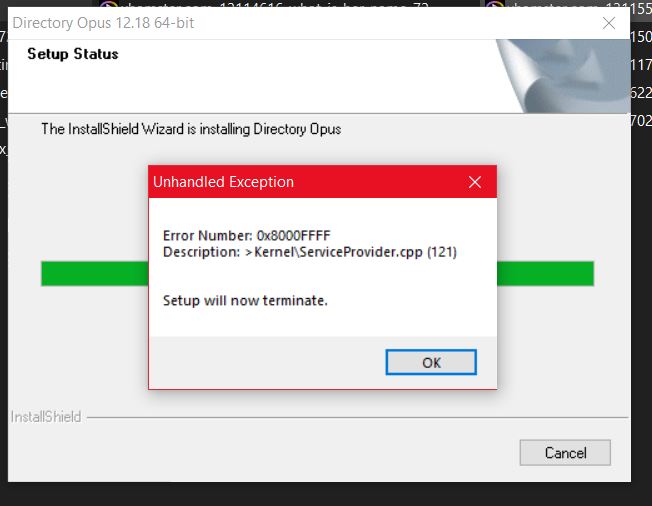Click the InstallShield label near bottom left

coord(46,417)
